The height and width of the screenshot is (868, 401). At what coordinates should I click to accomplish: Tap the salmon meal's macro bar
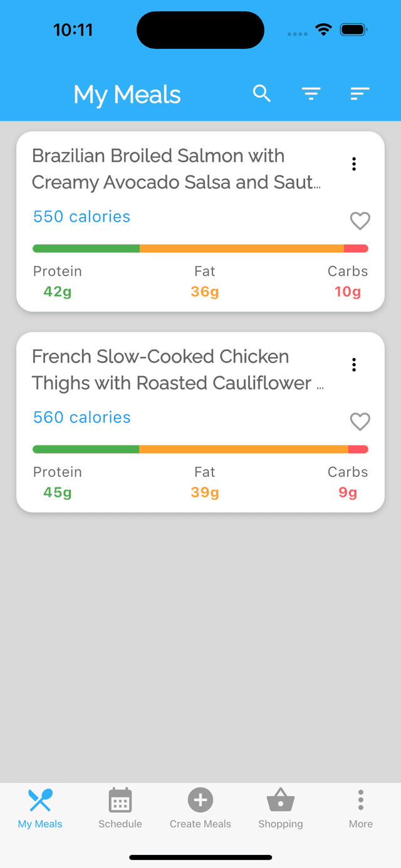coord(200,248)
